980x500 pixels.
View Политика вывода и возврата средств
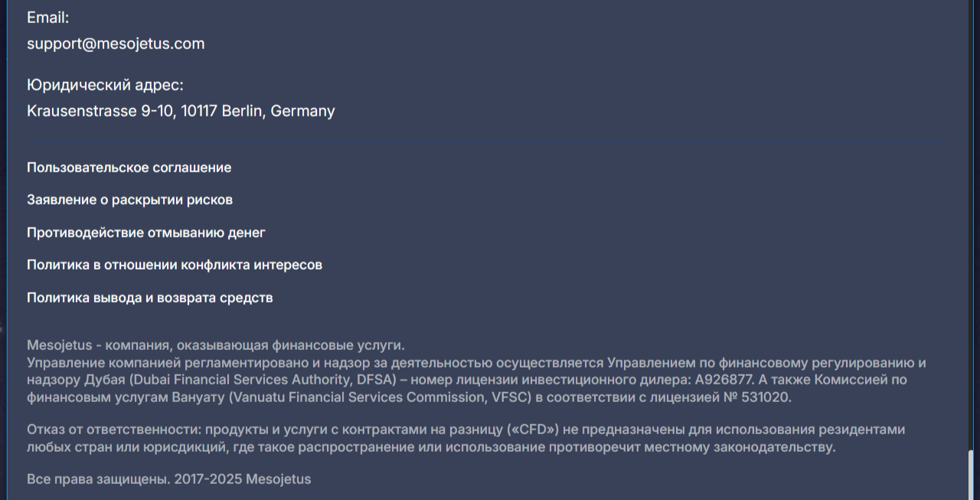tap(149, 298)
